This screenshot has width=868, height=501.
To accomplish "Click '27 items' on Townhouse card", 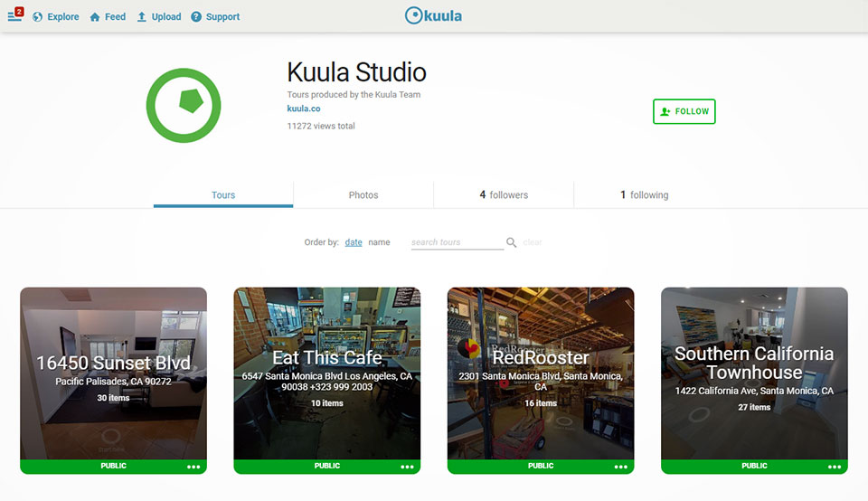I will 754,408.
